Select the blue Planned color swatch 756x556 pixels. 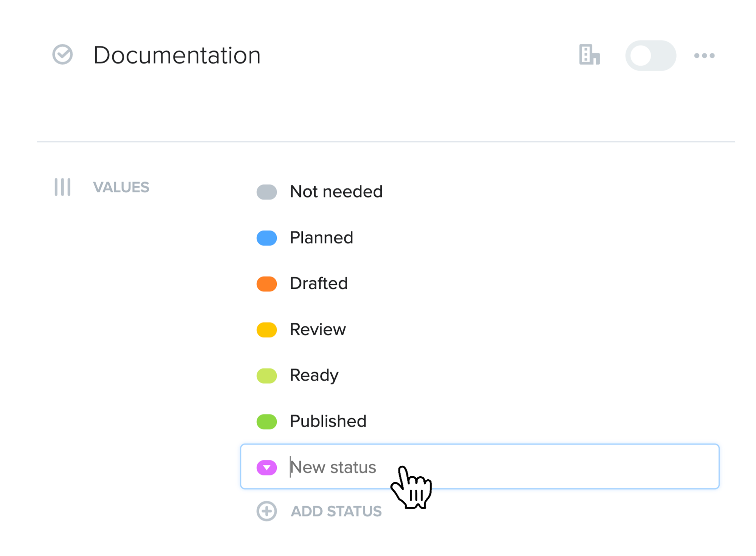pyautogui.click(x=266, y=238)
